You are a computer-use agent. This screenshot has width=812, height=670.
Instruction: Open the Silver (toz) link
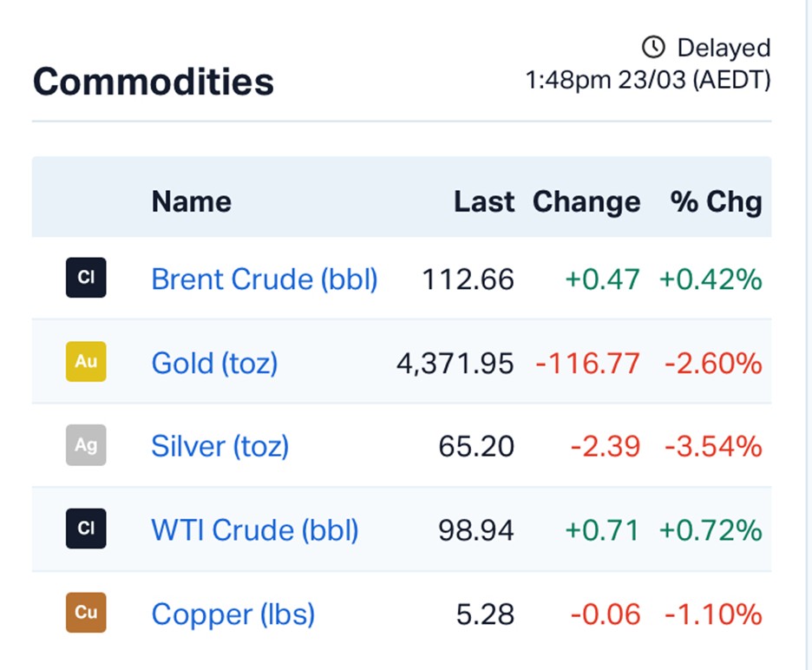pos(219,446)
